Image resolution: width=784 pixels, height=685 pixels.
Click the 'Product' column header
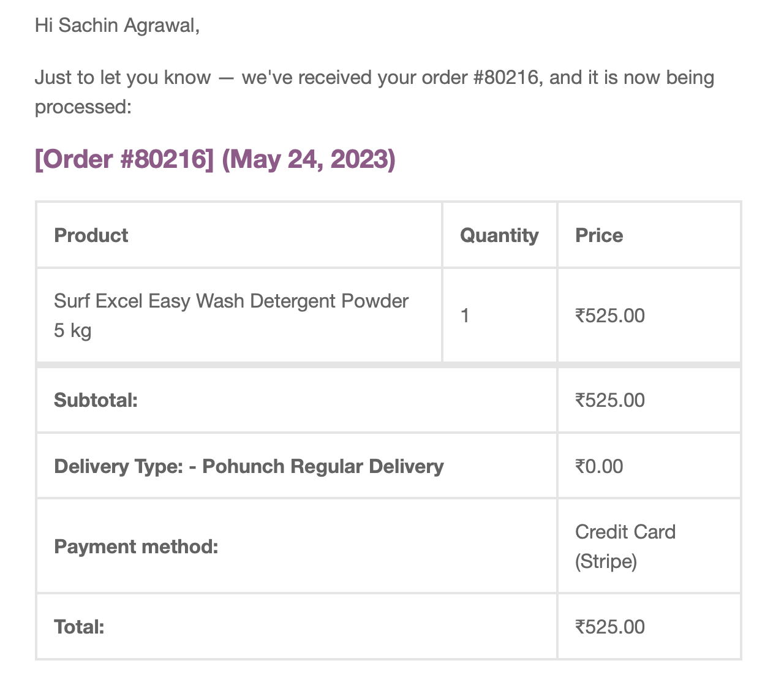click(91, 235)
